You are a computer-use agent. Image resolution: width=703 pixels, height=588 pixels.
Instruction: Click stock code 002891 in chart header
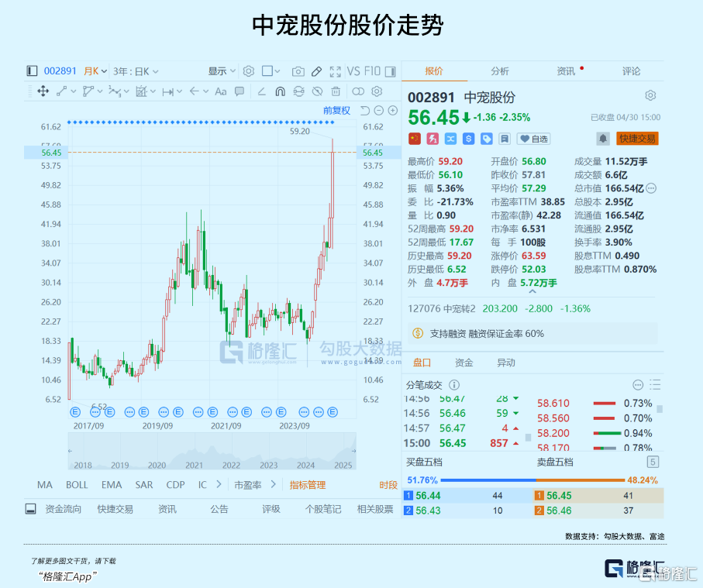[60, 70]
